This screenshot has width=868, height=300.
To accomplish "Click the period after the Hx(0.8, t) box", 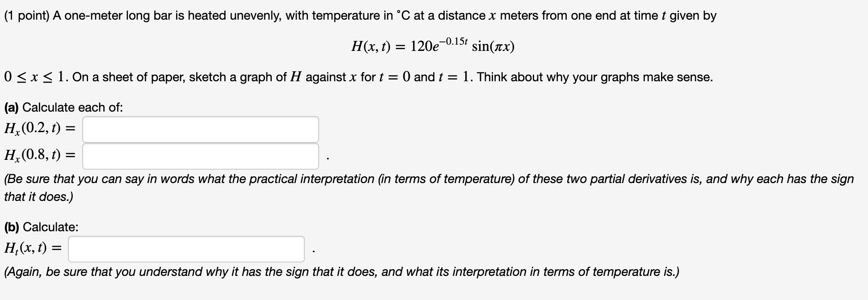I will pos(328,158).
